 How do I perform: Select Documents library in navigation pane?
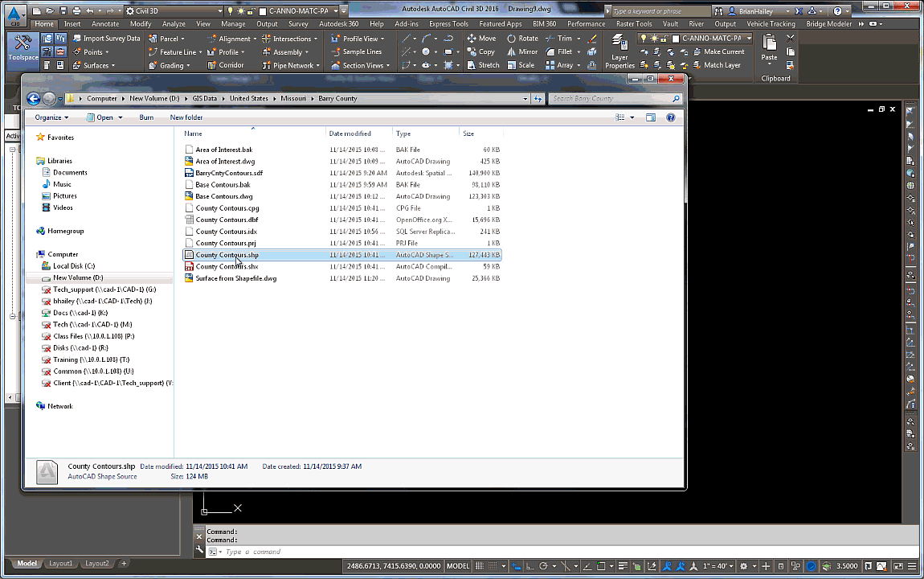pos(70,173)
